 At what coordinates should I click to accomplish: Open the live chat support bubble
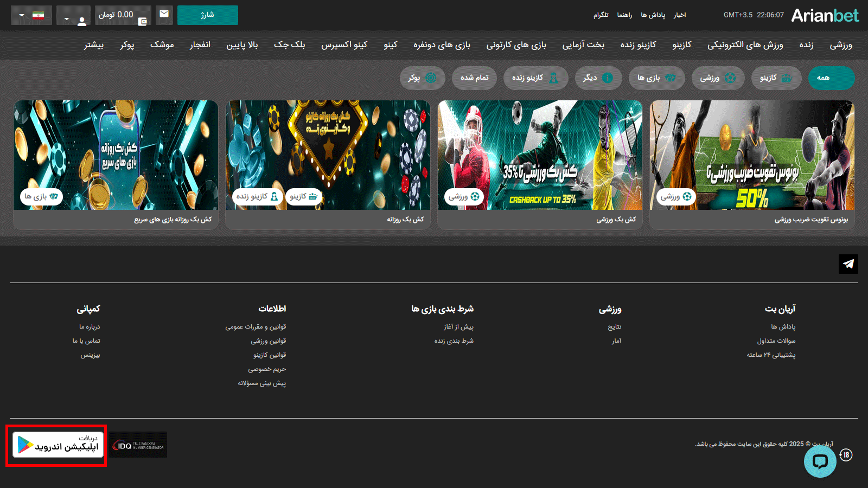(x=820, y=461)
